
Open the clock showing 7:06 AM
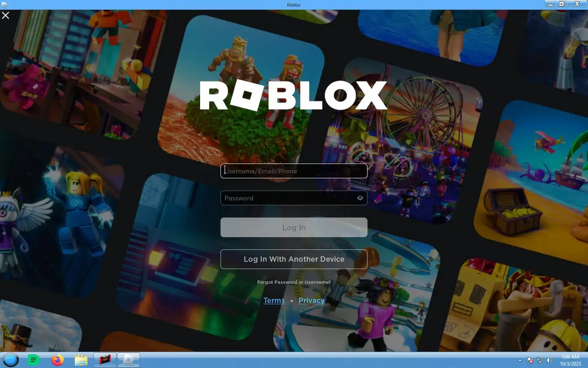570,360
